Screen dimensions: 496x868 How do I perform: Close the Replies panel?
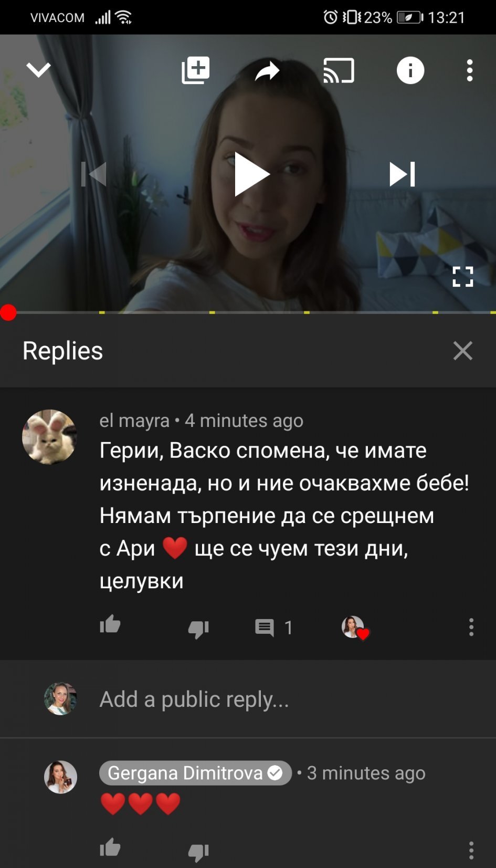(x=463, y=351)
